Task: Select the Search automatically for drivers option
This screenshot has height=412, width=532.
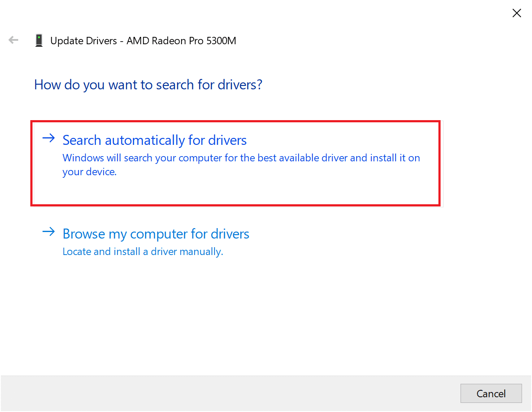Action: point(155,140)
